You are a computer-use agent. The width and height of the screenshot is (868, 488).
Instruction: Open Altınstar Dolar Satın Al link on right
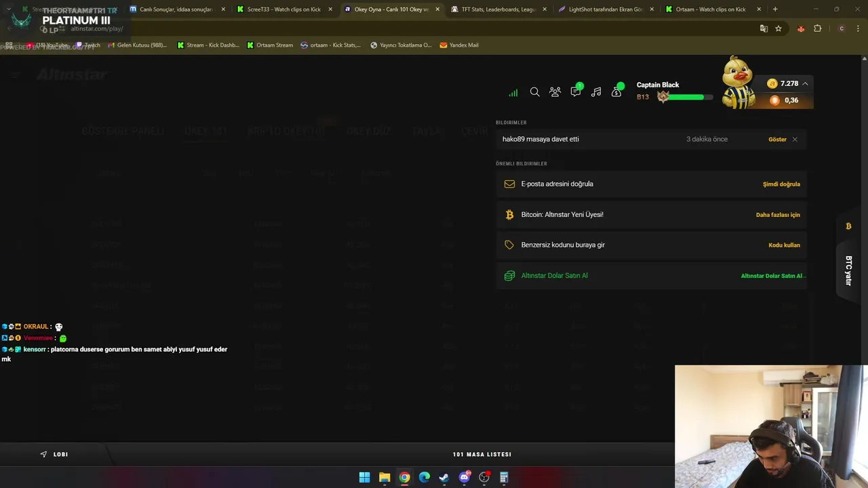tap(773, 276)
